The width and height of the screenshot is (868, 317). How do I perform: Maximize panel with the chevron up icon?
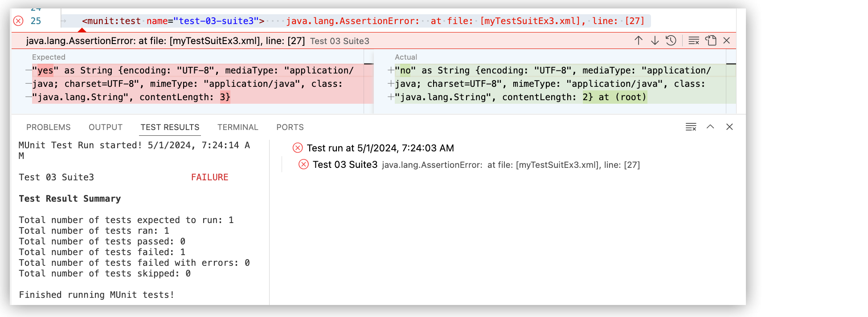[710, 127]
